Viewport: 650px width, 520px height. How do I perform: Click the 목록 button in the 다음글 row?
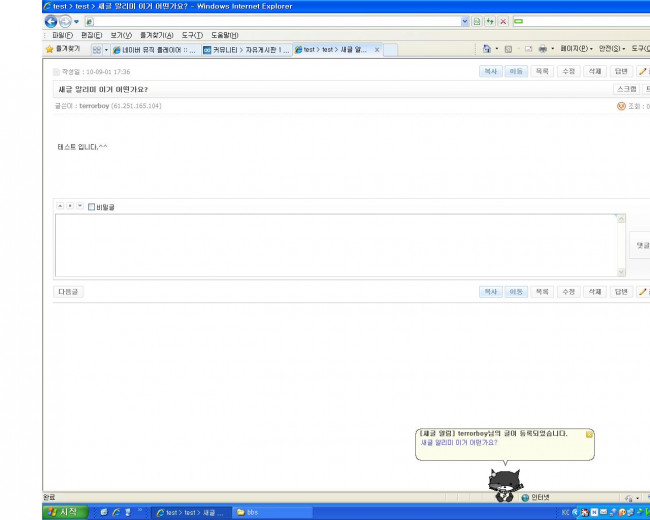pos(542,292)
